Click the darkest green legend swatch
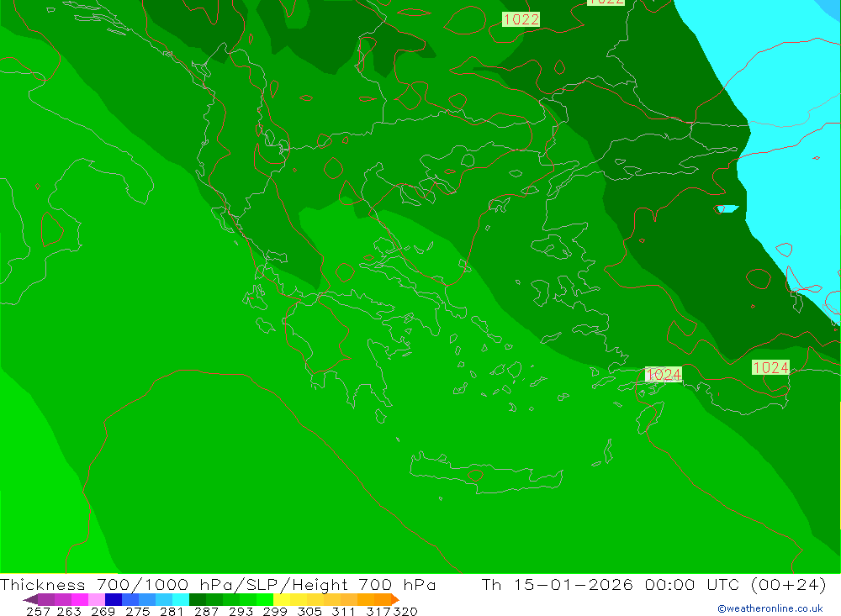The height and width of the screenshot is (616, 841). pyautogui.click(x=198, y=599)
